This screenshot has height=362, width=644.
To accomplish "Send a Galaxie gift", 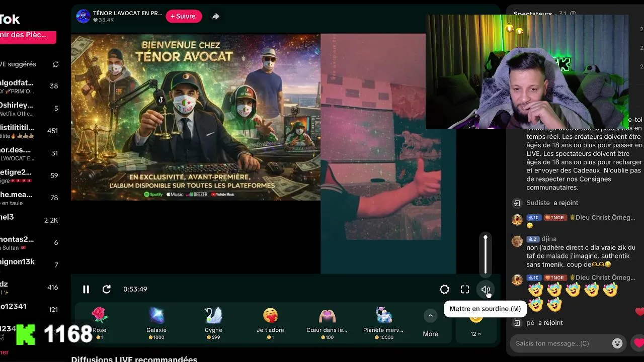I will (x=156, y=323).
